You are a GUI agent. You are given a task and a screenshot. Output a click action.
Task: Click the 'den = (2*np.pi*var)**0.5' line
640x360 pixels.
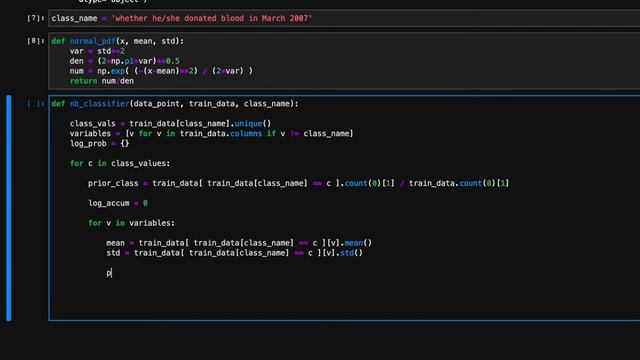(124, 61)
